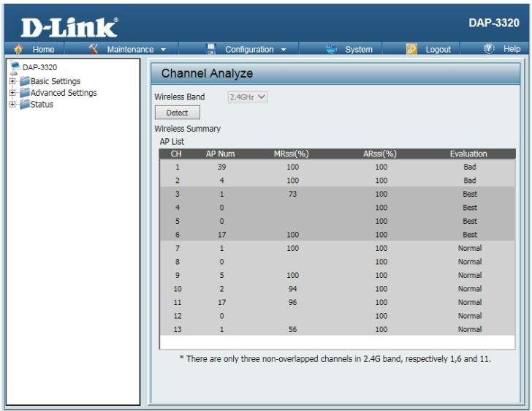Expand the Status tree node
This screenshot has width=532, height=411.
coord(12,105)
